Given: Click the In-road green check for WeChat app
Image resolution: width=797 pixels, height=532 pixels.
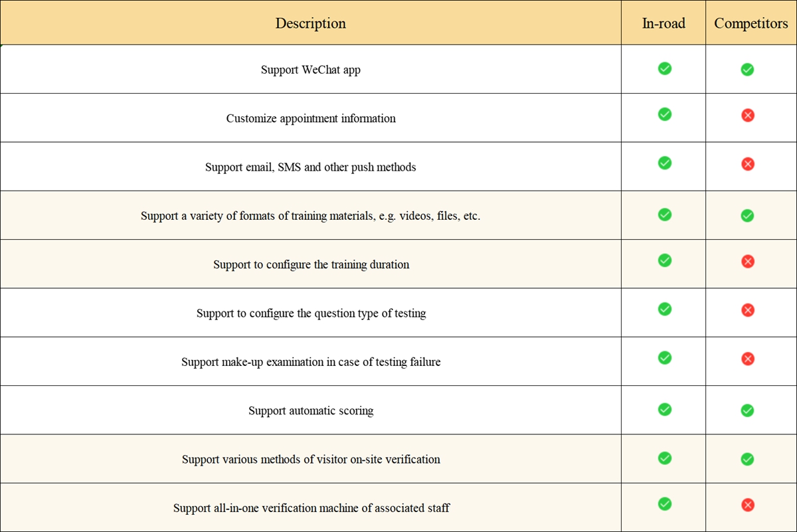Looking at the screenshot, I should [x=664, y=68].
